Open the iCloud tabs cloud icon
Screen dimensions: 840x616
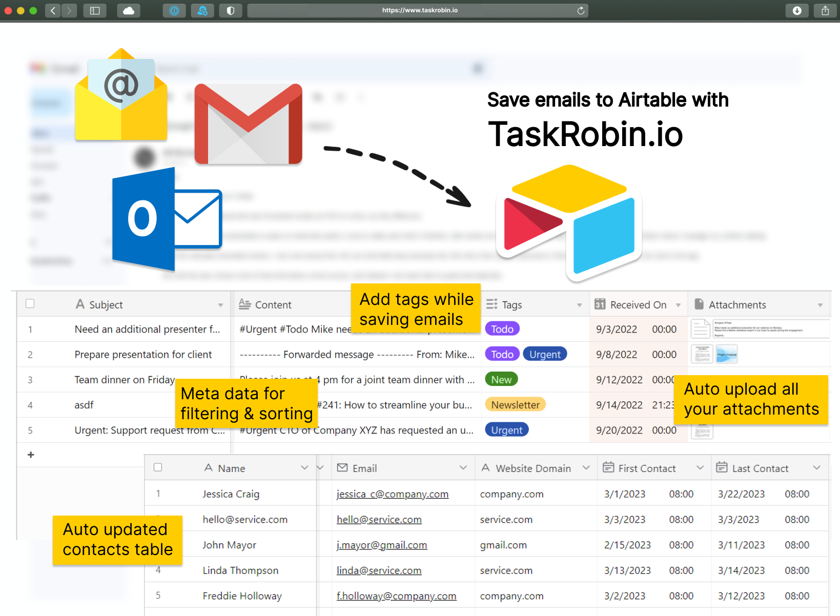point(129,11)
